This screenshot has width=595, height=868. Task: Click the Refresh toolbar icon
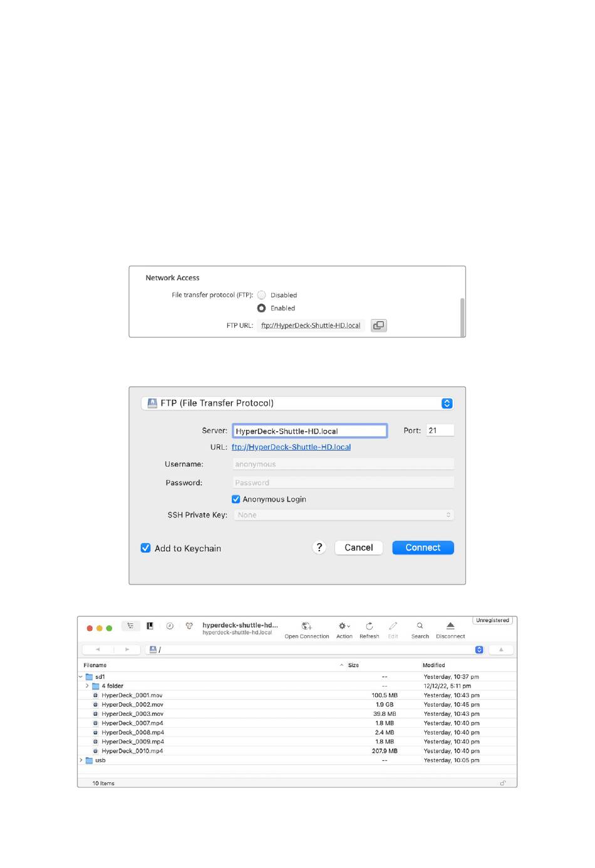(x=370, y=626)
